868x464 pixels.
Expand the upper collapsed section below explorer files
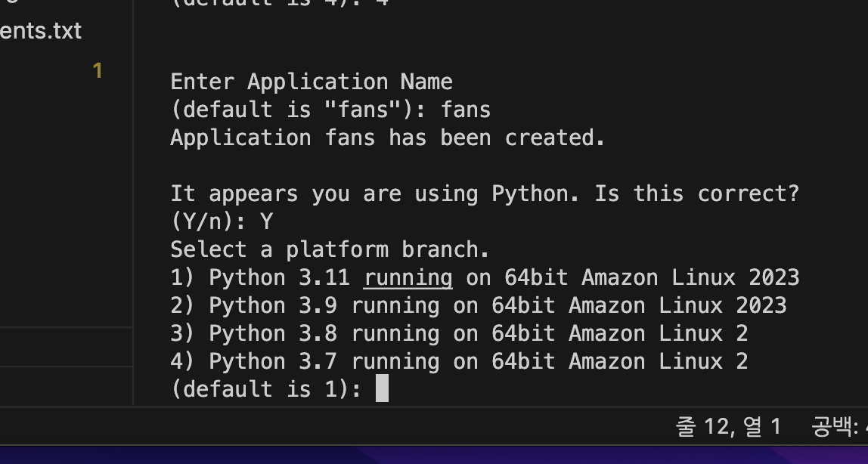(x=66, y=346)
